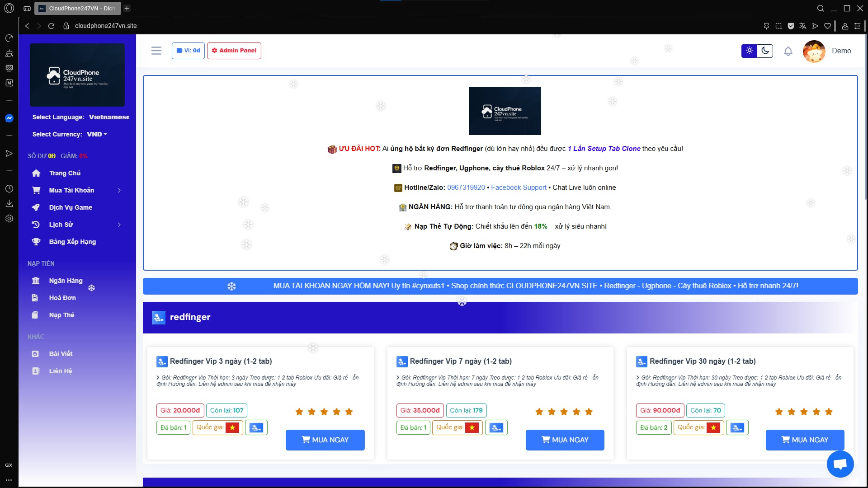The image size is (868, 488).
Task: Select the Vietnamese language option
Action: 109,117
